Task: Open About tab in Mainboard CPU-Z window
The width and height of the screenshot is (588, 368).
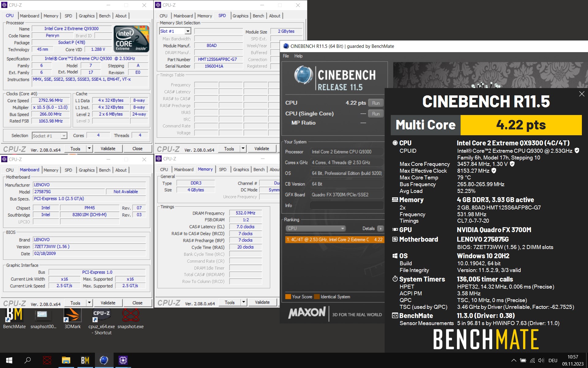Action: tap(121, 170)
